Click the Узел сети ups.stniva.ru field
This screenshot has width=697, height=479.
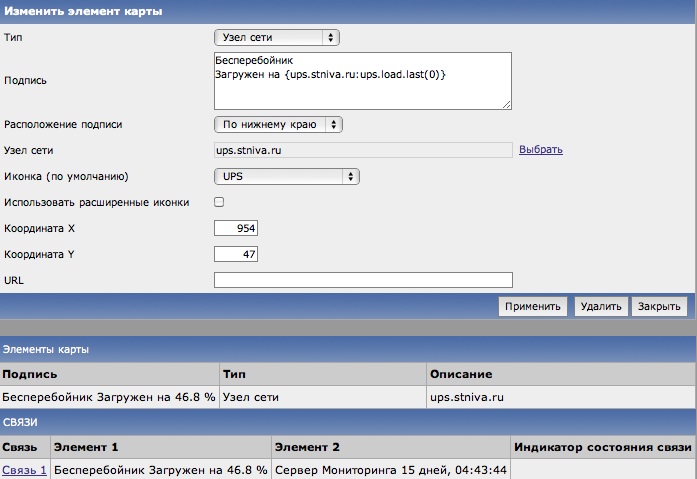[362, 150]
